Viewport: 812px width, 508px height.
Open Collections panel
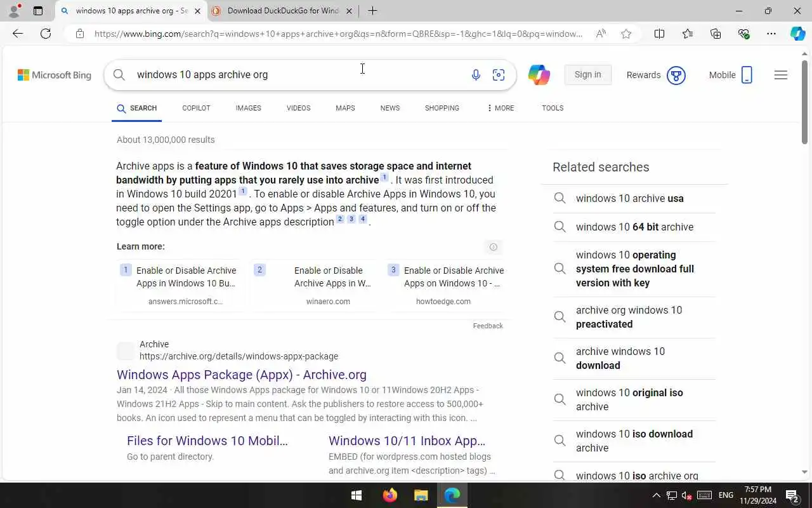click(716, 34)
